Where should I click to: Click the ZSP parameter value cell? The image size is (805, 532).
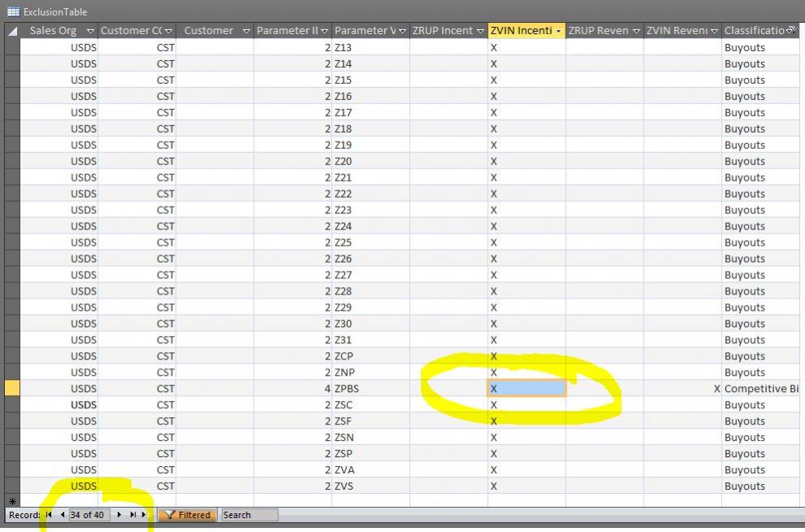370,454
